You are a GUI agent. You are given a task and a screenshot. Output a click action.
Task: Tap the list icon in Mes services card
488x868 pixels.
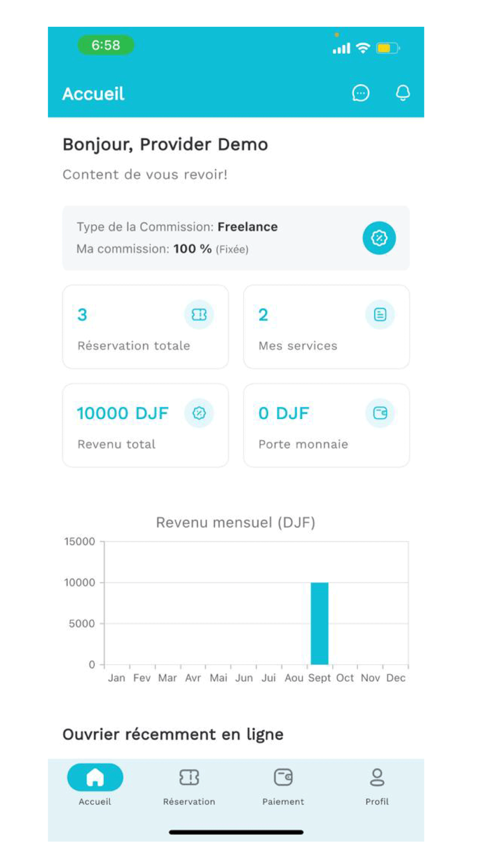380,315
